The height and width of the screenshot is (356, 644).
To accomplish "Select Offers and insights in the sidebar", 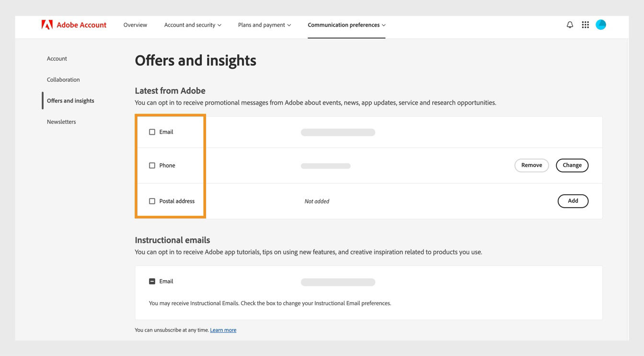I will [70, 100].
